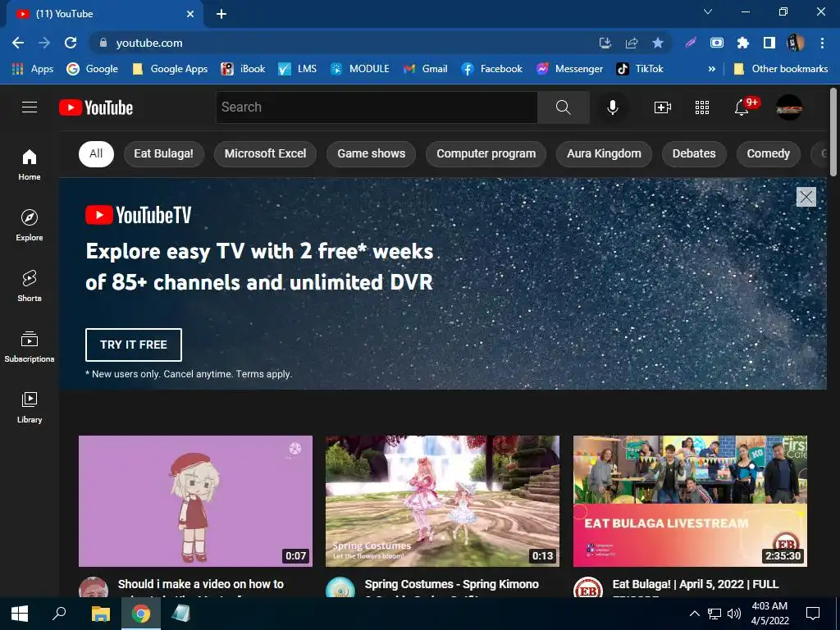Open the Messenger bookmark

click(x=569, y=69)
